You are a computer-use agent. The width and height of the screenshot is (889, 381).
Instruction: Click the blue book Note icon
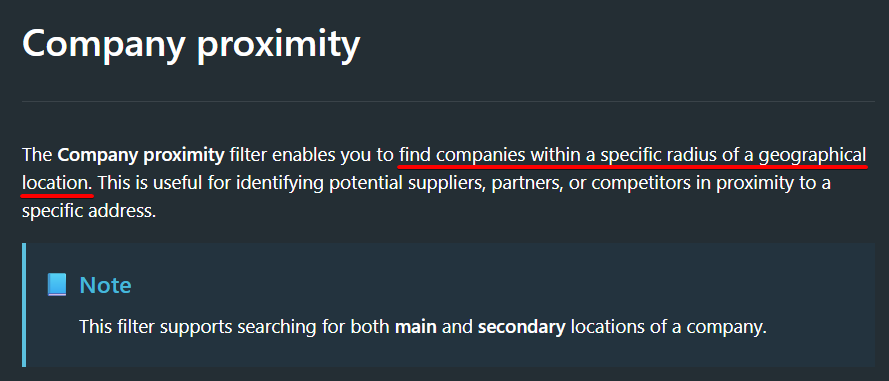click(57, 285)
